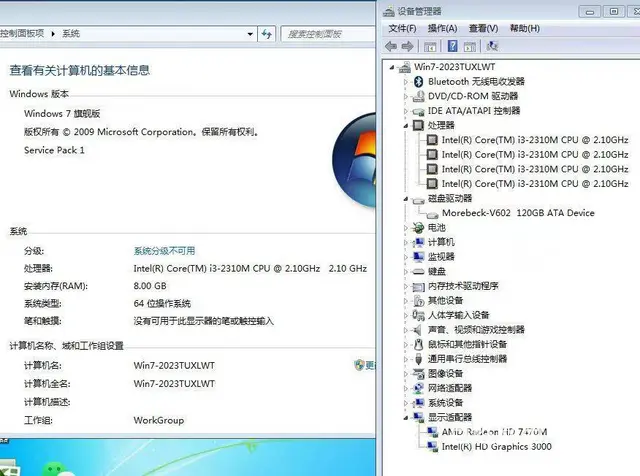The image size is (640, 476).
Task: Select the 计算机 category icon
Action: [418, 242]
